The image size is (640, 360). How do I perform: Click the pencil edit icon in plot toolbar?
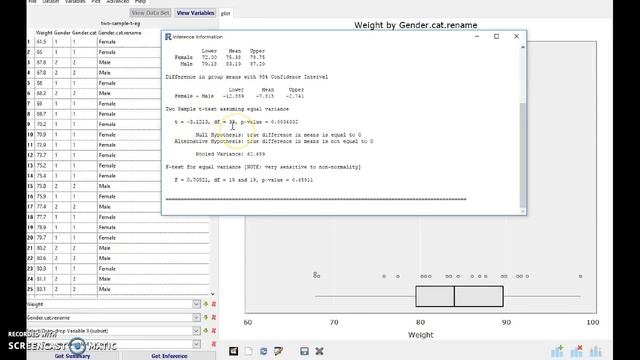point(279,351)
